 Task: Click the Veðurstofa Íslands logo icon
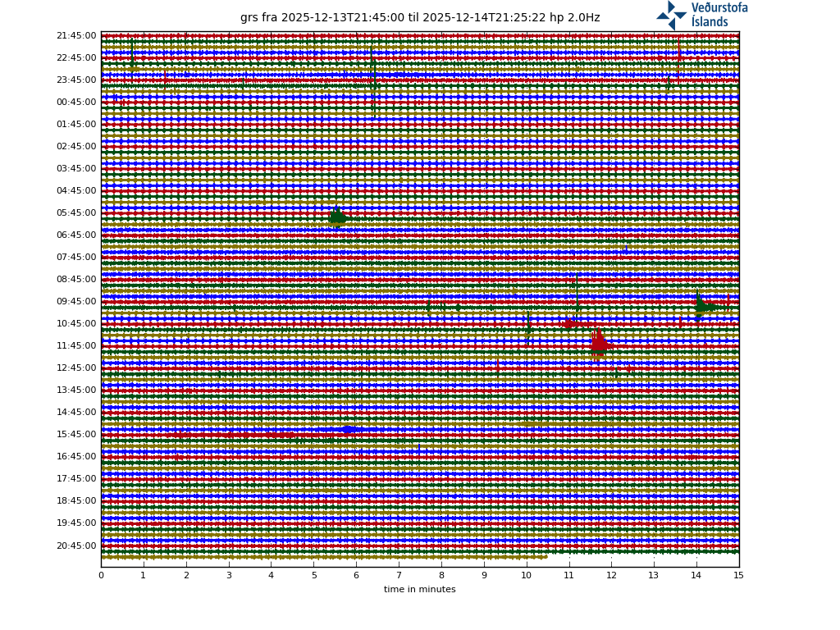click(671, 15)
